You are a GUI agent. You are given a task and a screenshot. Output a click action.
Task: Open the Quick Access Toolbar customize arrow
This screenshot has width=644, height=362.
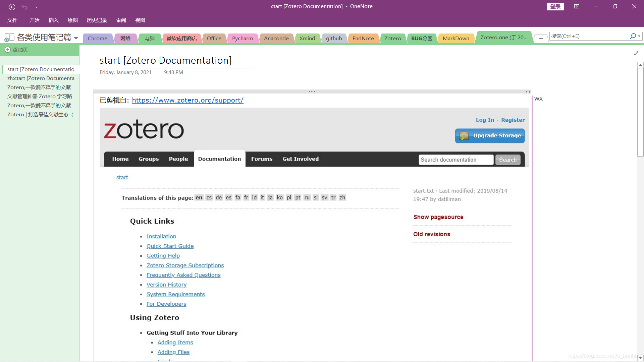(x=36, y=7)
